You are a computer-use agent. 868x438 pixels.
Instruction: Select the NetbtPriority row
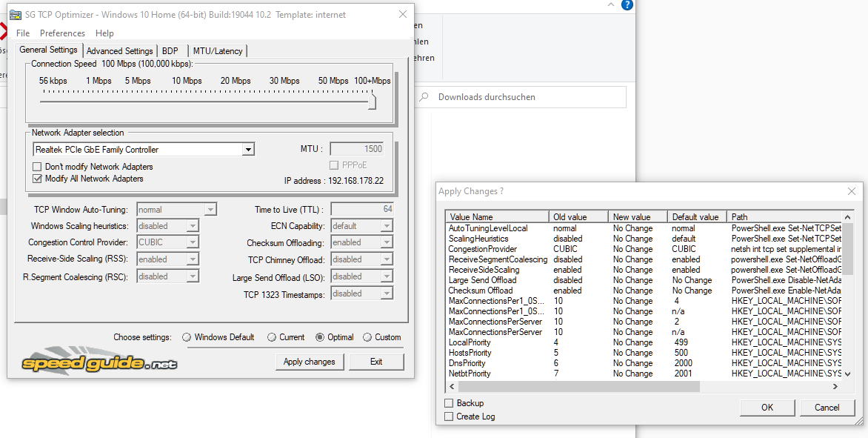coord(644,374)
